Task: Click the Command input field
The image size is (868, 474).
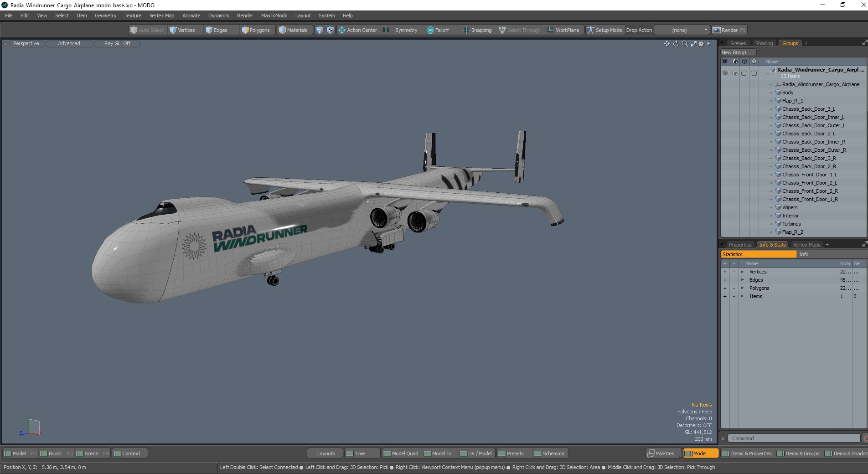Action: (794, 438)
